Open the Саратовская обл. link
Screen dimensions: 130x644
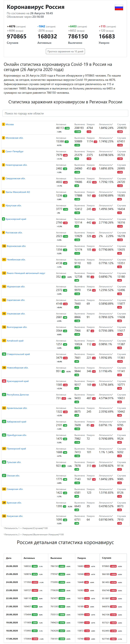(16, 300)
